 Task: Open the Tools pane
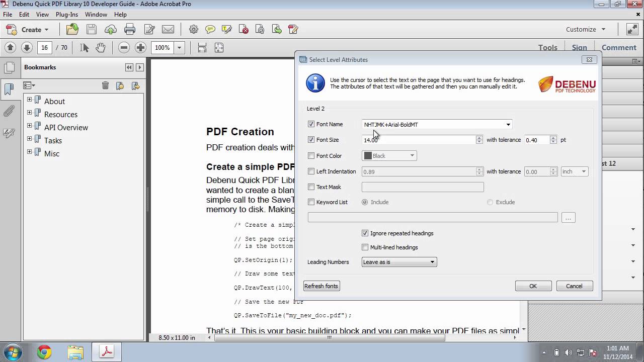547,48
